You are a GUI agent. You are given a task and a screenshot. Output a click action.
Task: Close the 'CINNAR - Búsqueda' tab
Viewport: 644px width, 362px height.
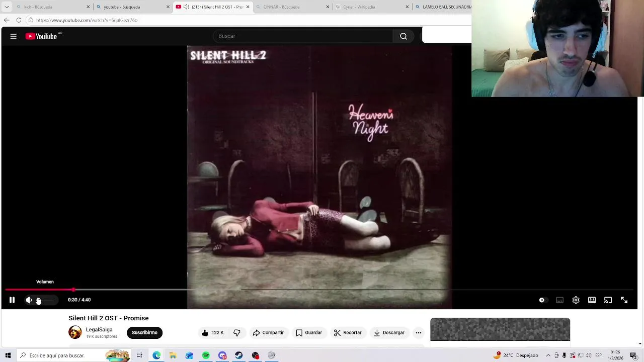328,7
